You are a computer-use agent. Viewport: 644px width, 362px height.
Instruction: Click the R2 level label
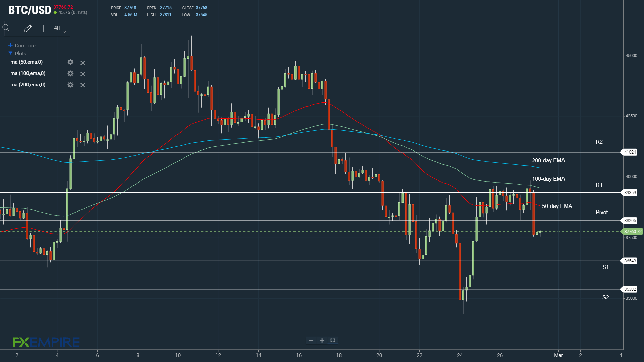pos(599,142)
